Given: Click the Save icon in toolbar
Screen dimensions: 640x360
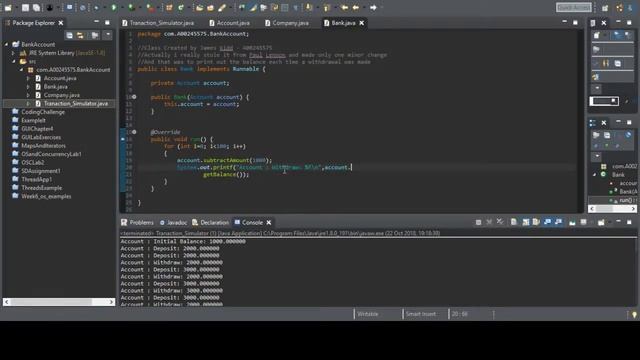Looking at the screenshot, I should pyautogui.click(x=26, y=7).
